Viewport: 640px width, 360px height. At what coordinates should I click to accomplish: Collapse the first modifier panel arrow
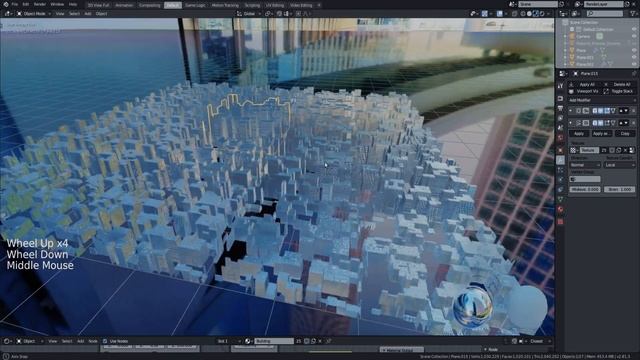571,111
